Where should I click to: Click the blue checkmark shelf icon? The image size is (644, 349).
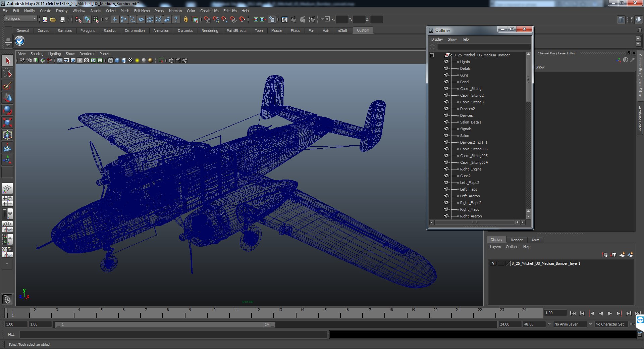coord(20,41)
